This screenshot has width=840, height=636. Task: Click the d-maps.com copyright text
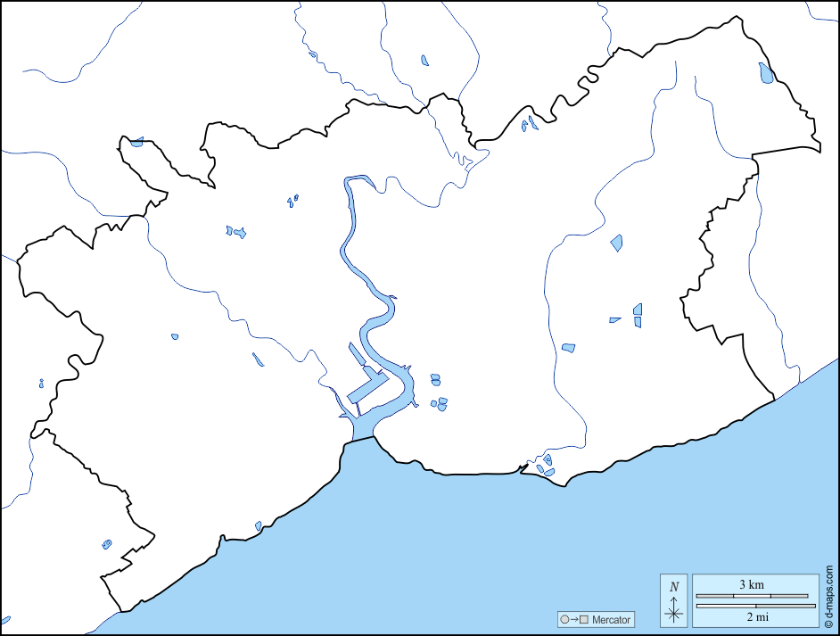pos(829,597)
